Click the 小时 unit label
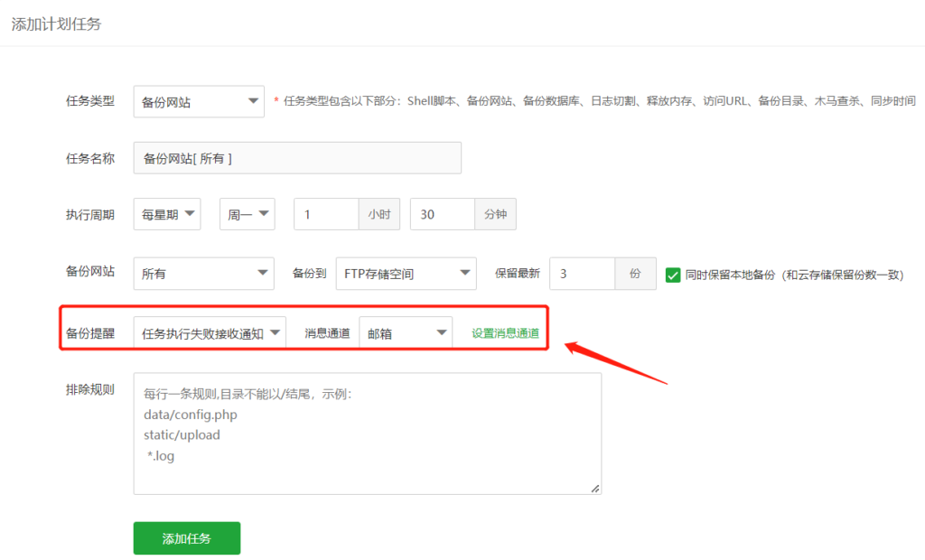Viewport: 925px width, 560px height. tap(379, 214)
